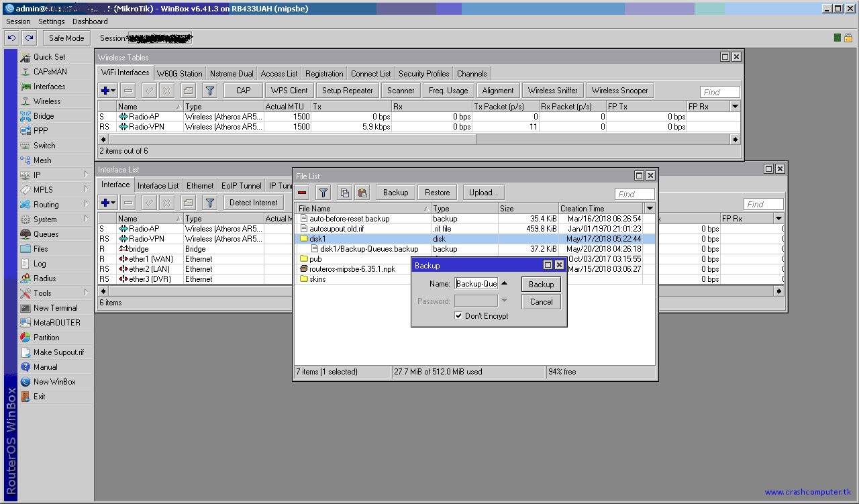Toggle Safe Mode button
The width and height of the screenshot is (859, 504).
(66, 38)
